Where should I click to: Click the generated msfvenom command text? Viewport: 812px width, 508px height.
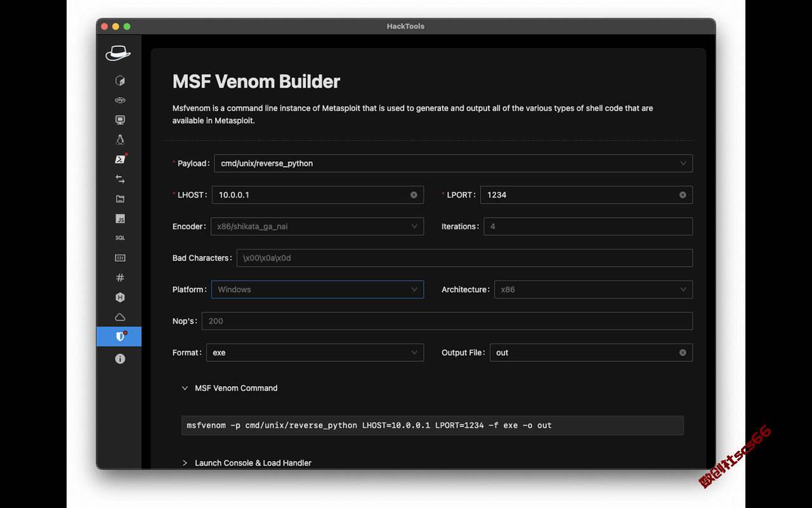click(369, 425)
